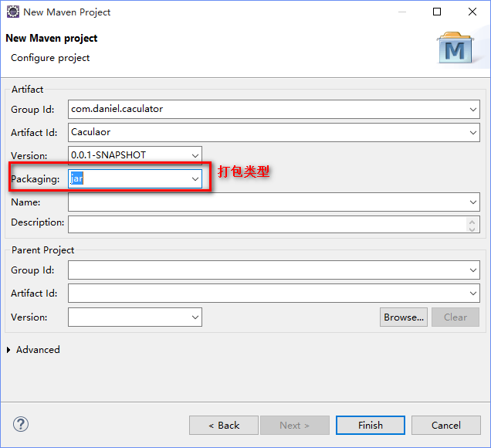Click the help question mark icon
491x448 pixels.
(x=21, y=424)
